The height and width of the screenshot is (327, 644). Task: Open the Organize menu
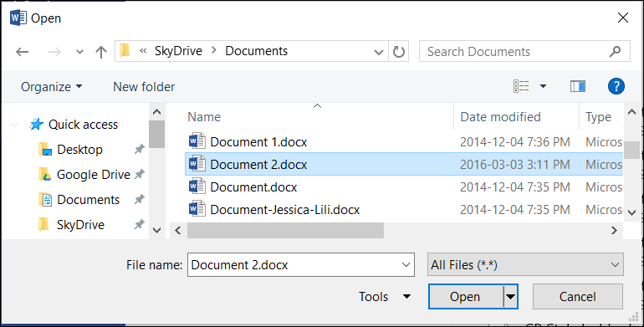coord(51,87)
